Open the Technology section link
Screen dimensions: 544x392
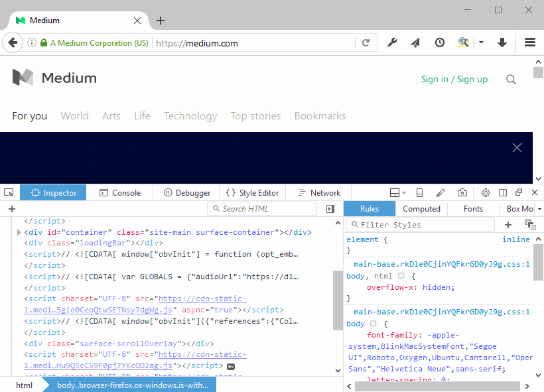point(190,116)
